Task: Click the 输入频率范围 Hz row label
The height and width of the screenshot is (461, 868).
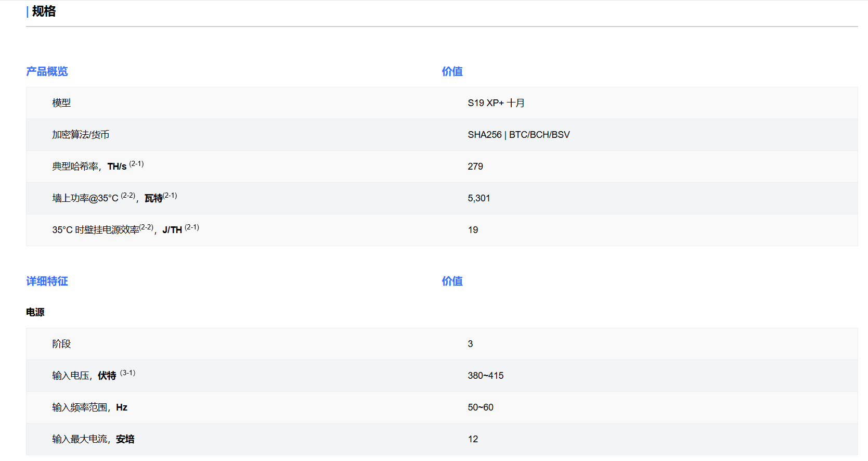Action: [x=89, y=407]
